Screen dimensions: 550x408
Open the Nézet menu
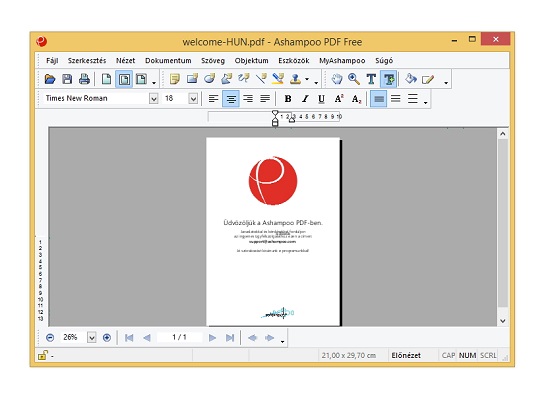coord(125,61)
